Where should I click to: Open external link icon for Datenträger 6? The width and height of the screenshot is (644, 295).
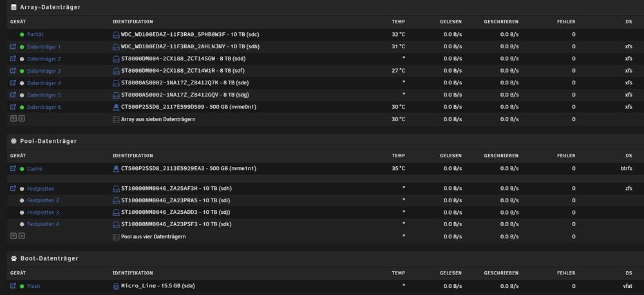13,107
